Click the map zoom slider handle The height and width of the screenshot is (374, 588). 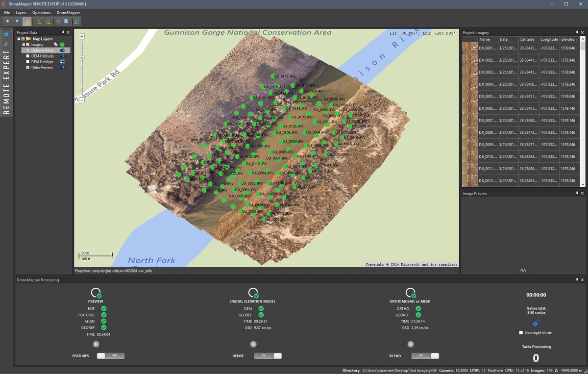(x=82, y=57)
